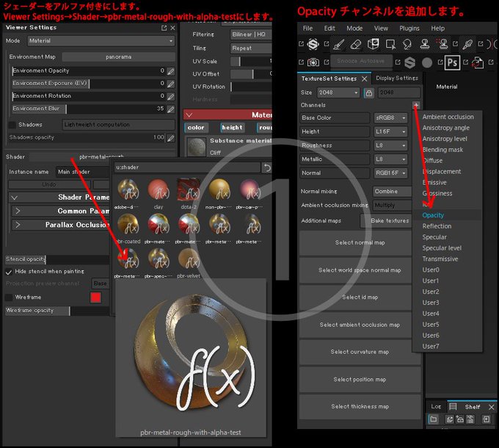Adjust the Wireframe opacity slider
This screenshot has width=499, height=448.
(57, 311)
